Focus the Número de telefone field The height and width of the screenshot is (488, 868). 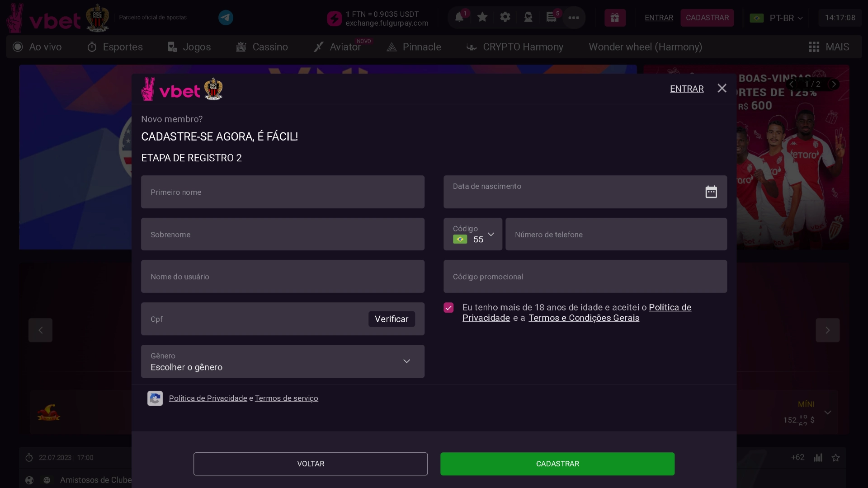coord(616,235)
